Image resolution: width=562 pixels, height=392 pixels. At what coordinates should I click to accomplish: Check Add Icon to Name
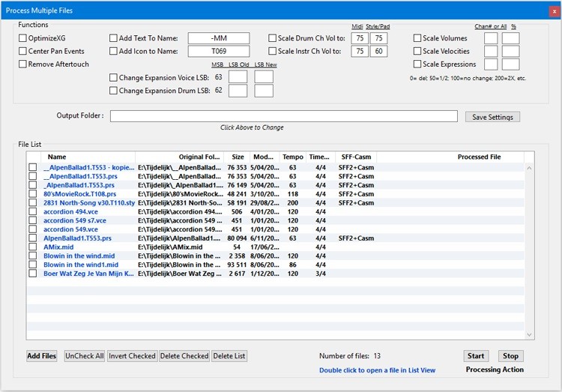tap(113, 51)
